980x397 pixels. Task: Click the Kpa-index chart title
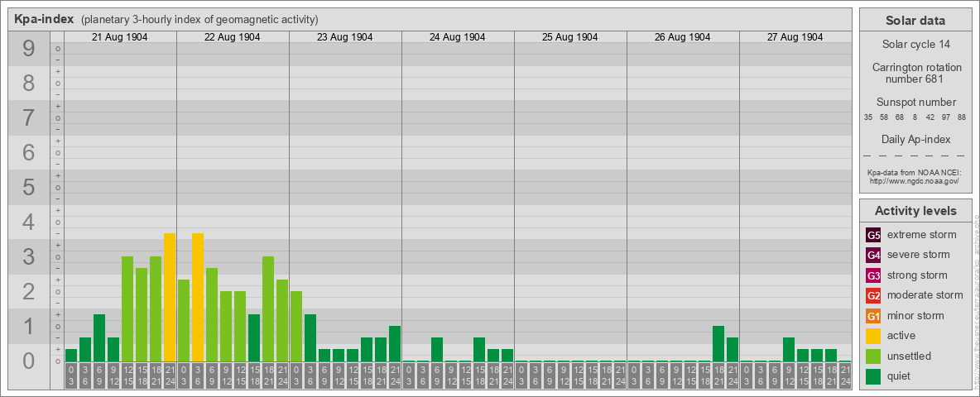(x=45, y=19)
